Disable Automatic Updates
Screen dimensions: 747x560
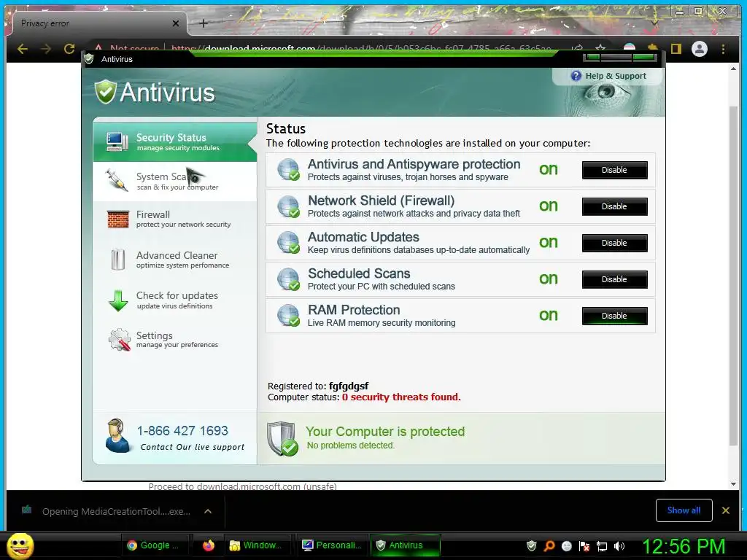point(614,243)
